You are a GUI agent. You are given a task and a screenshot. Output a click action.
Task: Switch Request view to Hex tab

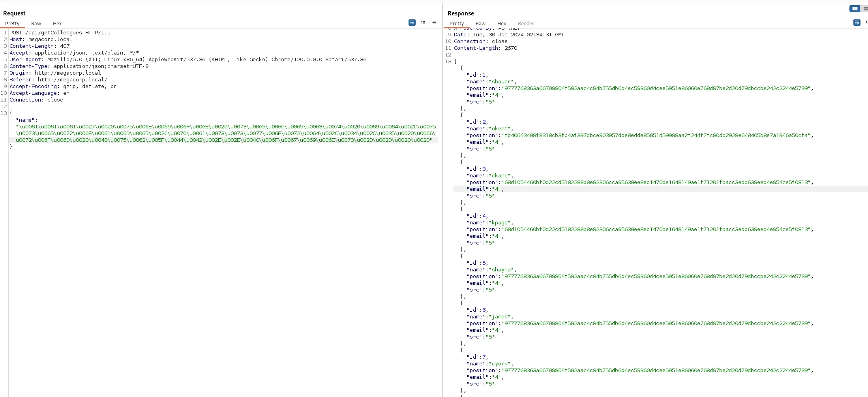[x=57, y=24]
